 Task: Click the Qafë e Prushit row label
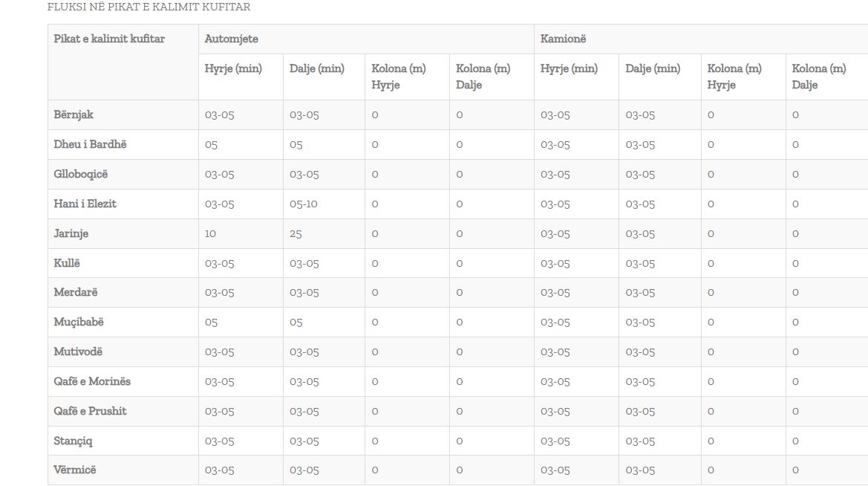tap(91, 411)
